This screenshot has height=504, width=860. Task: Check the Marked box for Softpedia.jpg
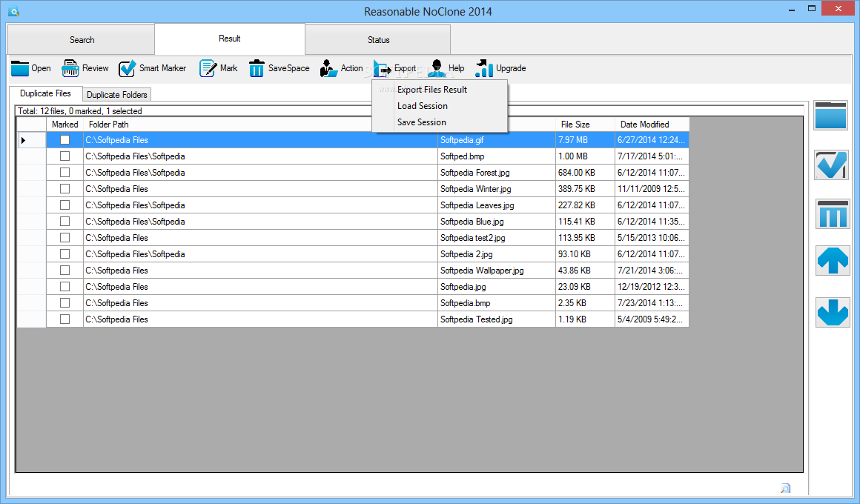tap(64, 286)
